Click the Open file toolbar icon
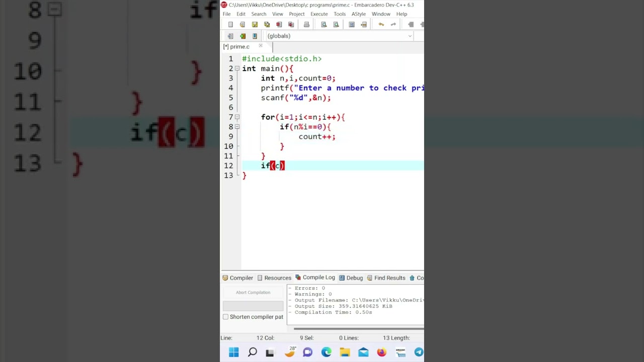644x362 pixels. coord(243,25)
